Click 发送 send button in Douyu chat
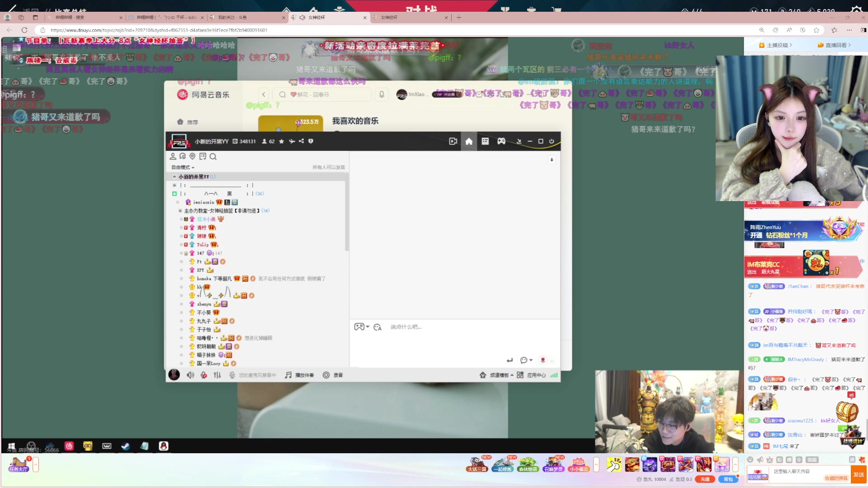 coord(859,474)
